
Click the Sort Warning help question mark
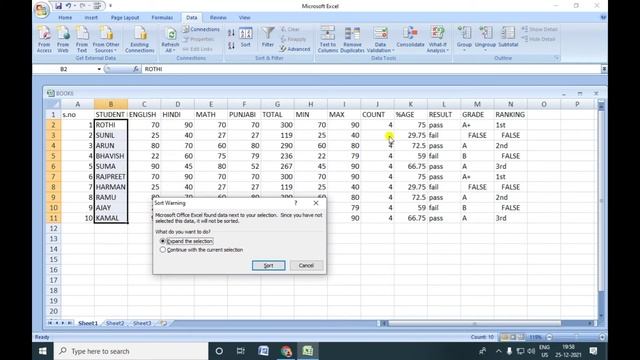click(296, 203)
